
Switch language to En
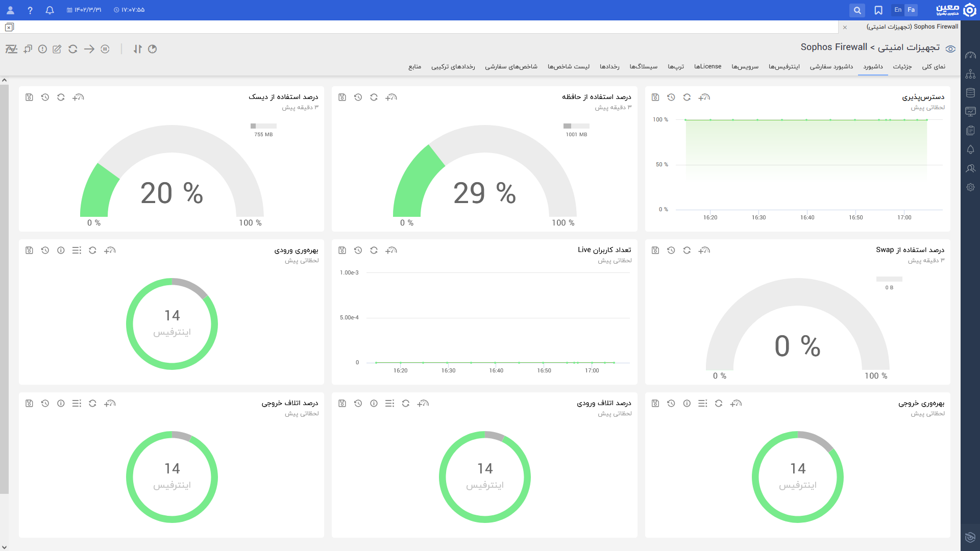point(898,10)
